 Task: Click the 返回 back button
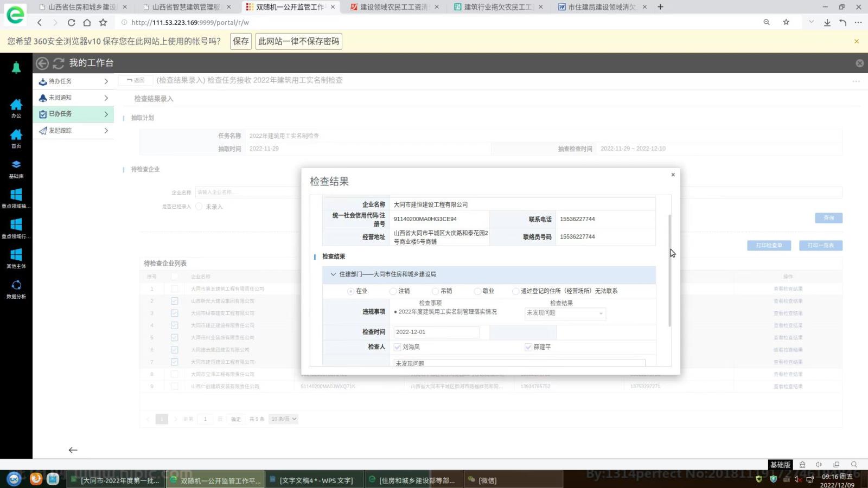[136, 80]
